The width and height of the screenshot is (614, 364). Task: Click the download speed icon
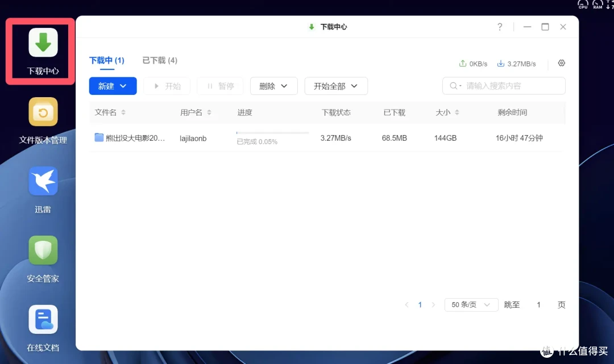point(500,64)
